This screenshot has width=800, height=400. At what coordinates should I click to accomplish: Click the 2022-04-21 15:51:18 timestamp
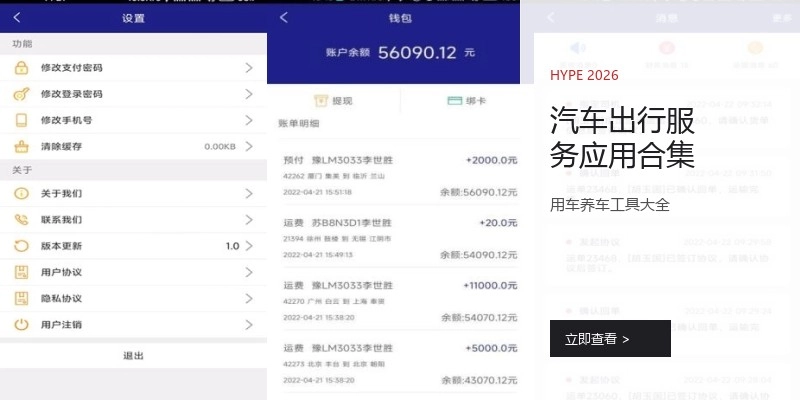click(317, 192)
